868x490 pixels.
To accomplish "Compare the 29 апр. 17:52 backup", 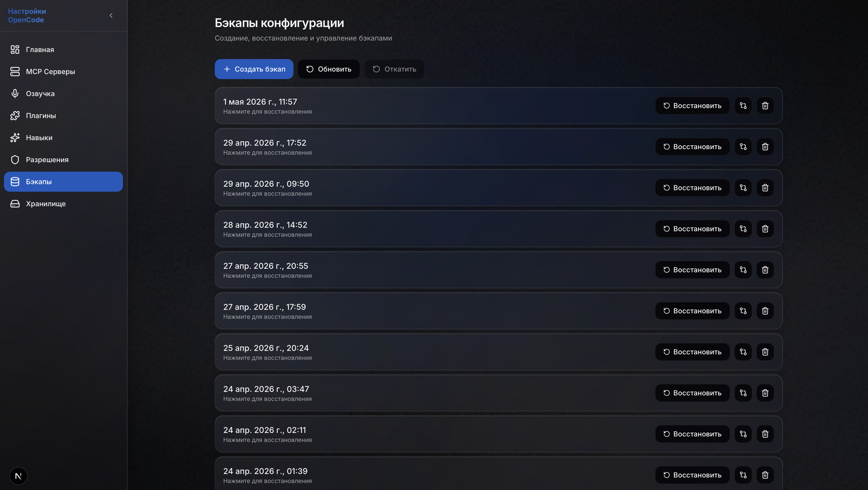I will pyautogui.click(x=743, y=147).
